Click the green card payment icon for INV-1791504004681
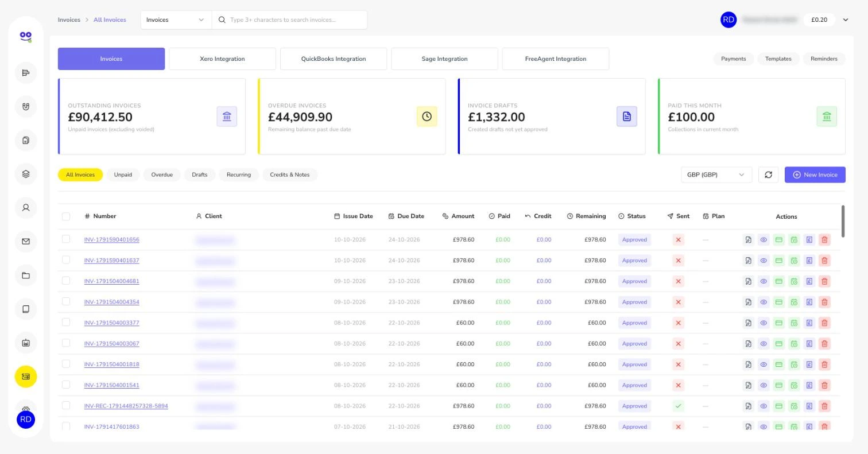868x454 pixels. tap(779, 281)
